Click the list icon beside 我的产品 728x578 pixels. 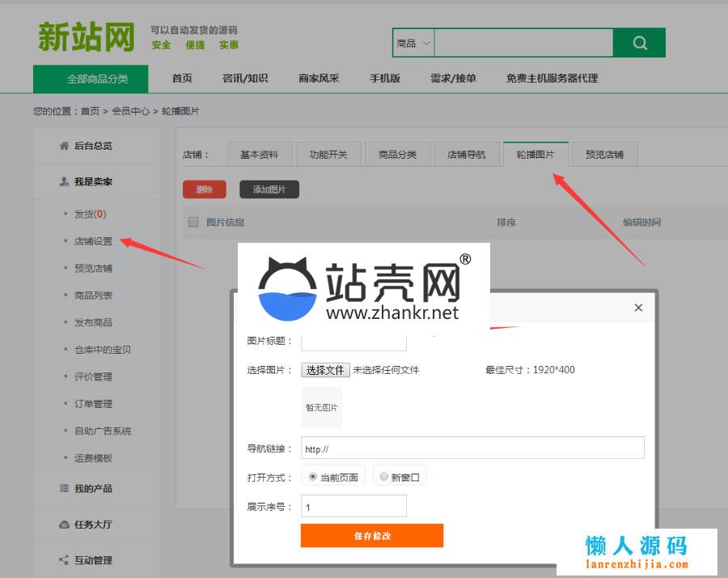click(x=64, y=489)
